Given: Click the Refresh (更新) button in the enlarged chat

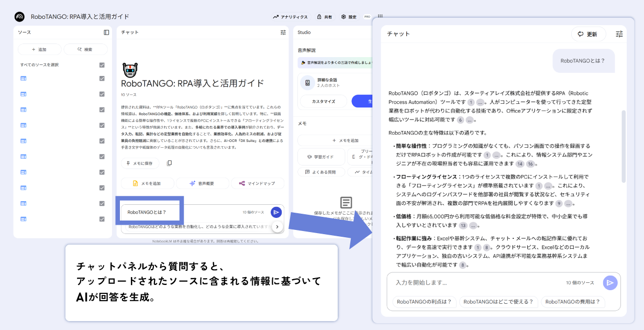Looking at the screenshot, I should [x=589, y=34].
